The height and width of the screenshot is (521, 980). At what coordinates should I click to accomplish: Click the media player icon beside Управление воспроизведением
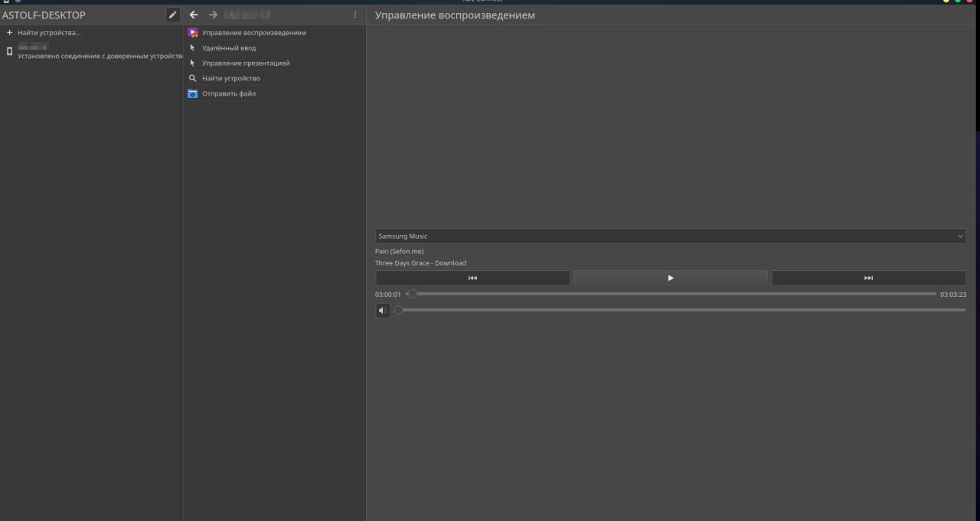[x=193, y=33]
